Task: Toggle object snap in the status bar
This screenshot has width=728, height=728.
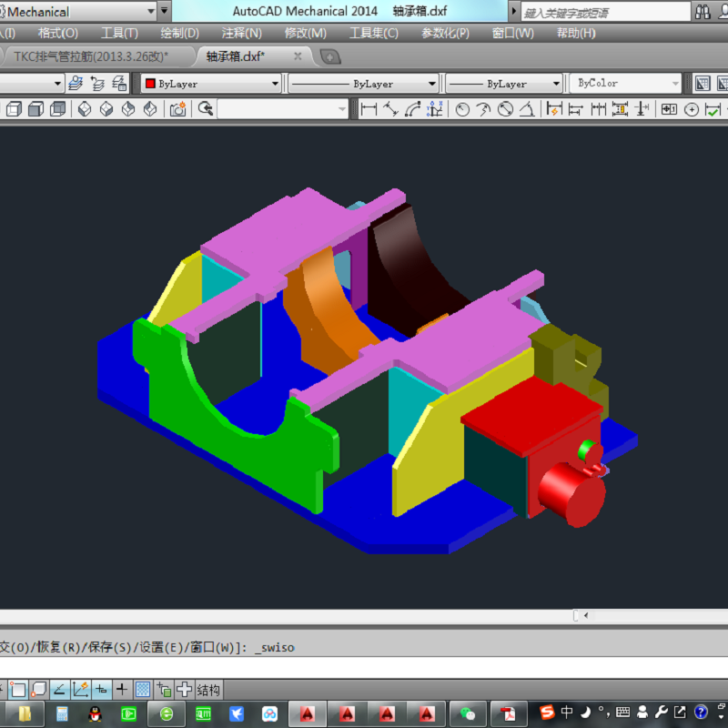Action: pos(18,690)
